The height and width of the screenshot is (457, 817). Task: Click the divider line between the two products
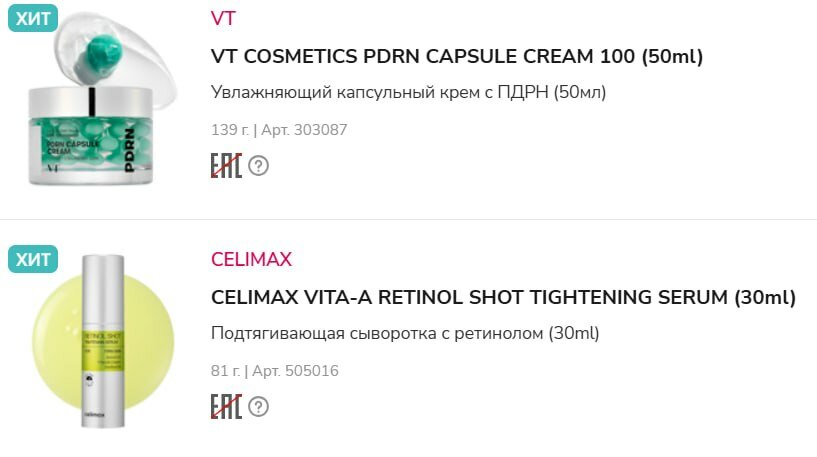point(408,220)
